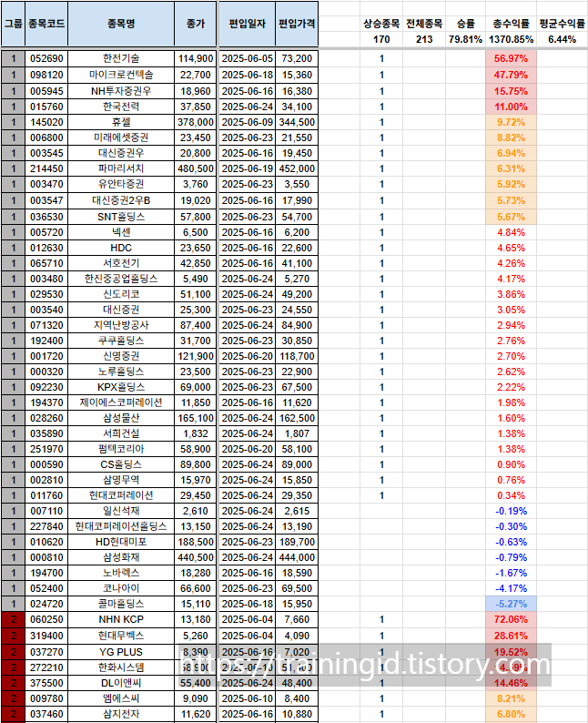
Task: Click the 노루홀딩스 name cell
Action: coord(121,372)
